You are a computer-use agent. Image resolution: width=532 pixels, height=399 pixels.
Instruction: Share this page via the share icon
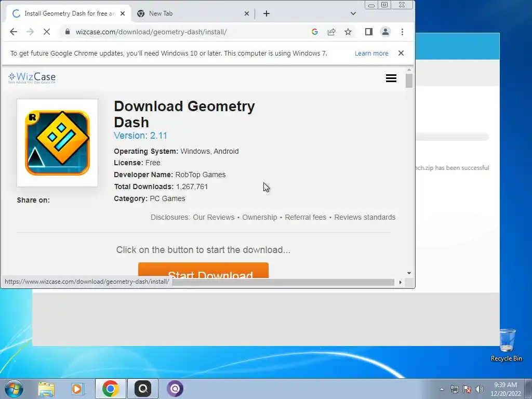pos(331,32)
